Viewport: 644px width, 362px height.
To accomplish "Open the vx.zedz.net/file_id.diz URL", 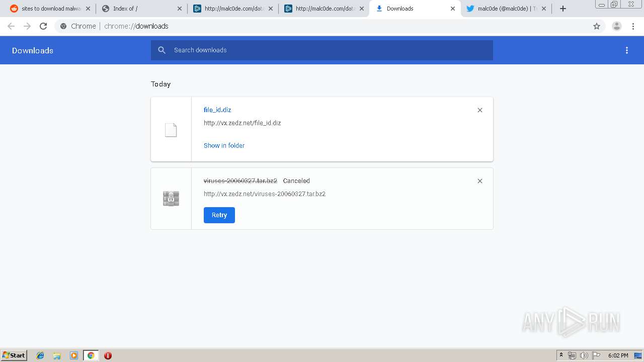I will click(242, 123).
